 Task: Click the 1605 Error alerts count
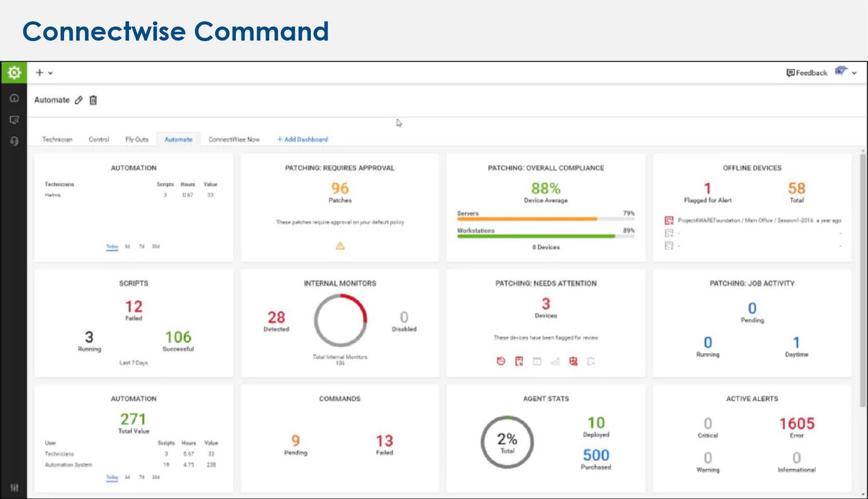(797, 424)
